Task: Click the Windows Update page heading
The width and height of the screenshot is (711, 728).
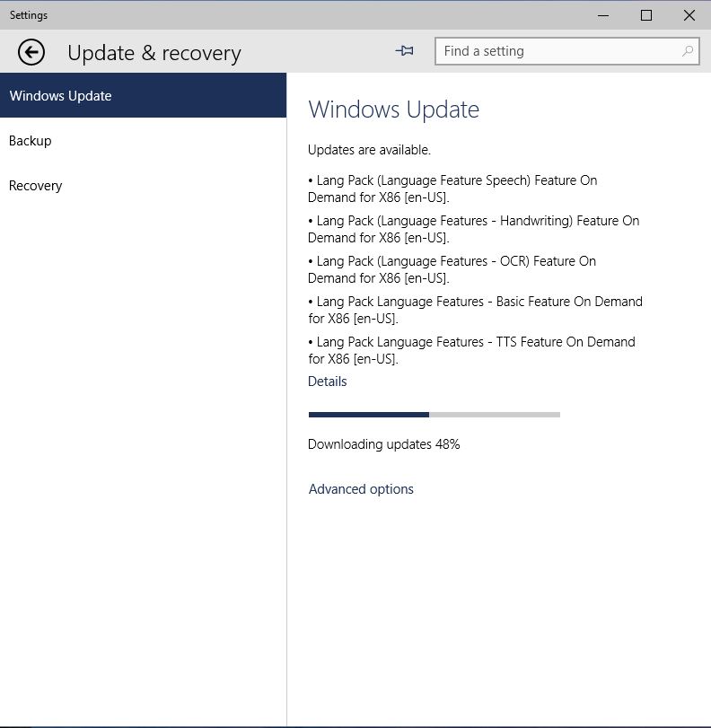Action: [x=394, y=110]
